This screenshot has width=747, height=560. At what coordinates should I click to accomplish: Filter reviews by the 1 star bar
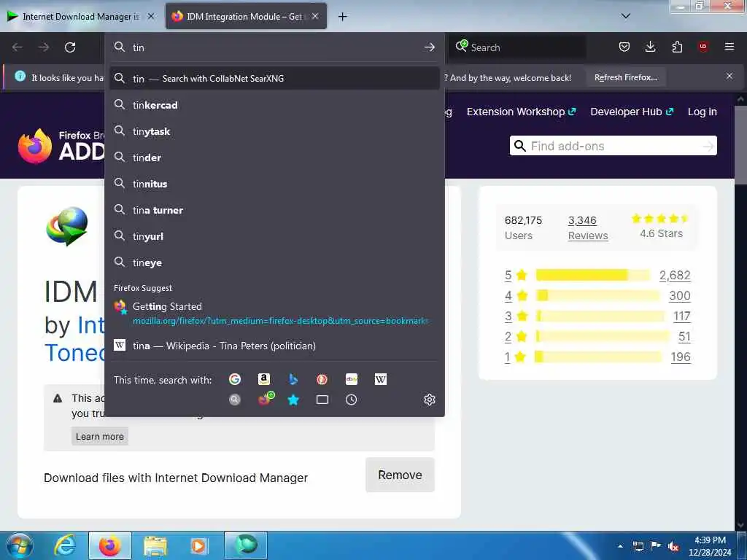[598, 357]
